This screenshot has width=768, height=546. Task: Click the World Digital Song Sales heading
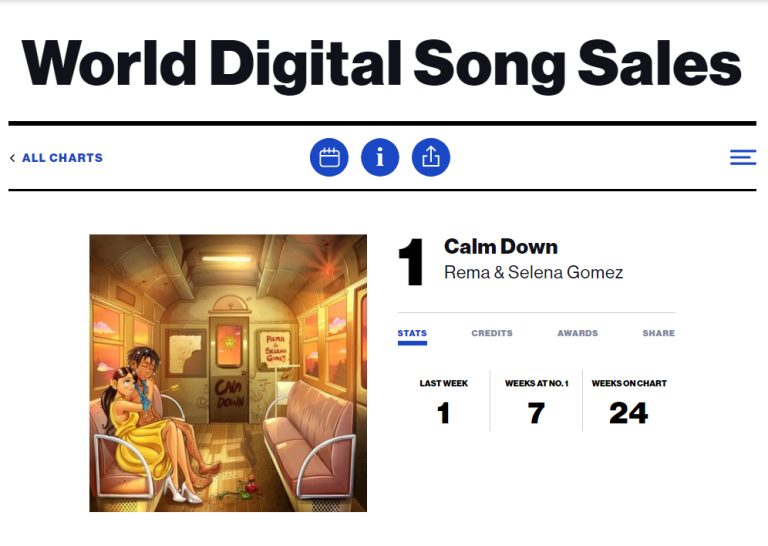382,63
